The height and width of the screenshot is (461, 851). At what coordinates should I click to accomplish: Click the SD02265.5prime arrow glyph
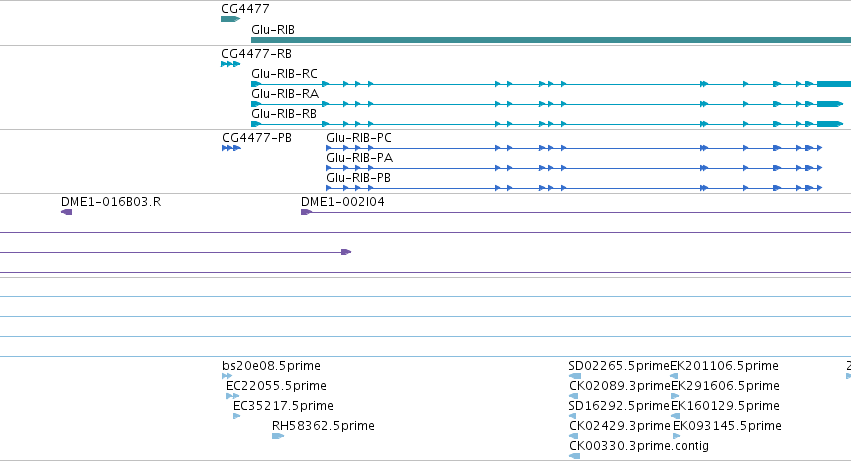coord(575,376)
